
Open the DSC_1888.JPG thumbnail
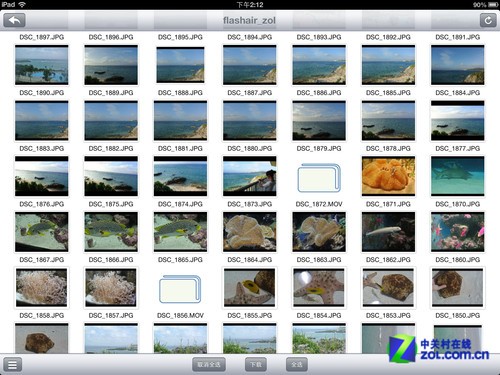coord(180,121)
